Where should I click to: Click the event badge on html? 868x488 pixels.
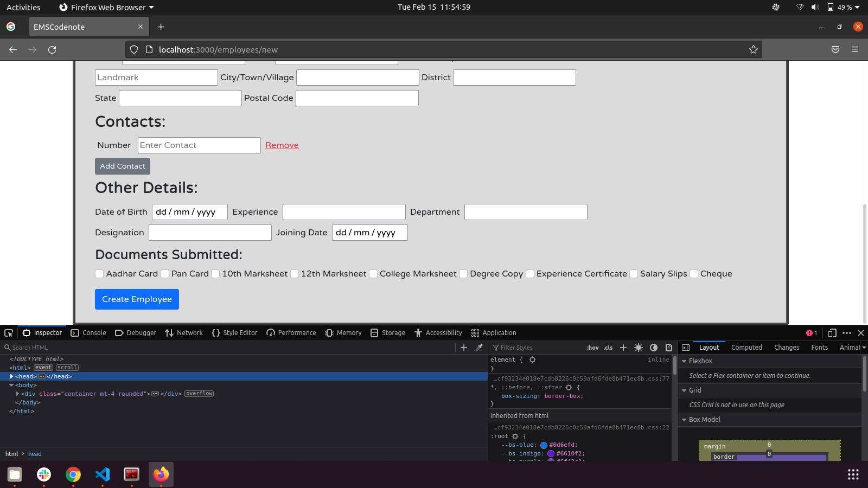(43, 368)
